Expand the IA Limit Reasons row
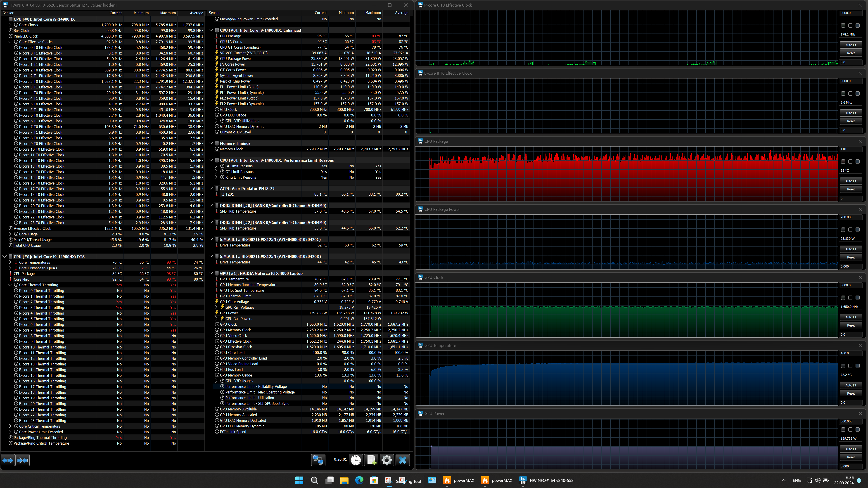 pyautogui.click(x=216, y=166)
